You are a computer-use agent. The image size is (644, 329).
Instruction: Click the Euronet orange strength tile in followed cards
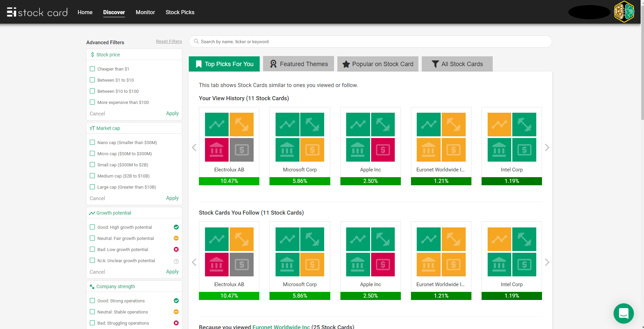(454, 239)
